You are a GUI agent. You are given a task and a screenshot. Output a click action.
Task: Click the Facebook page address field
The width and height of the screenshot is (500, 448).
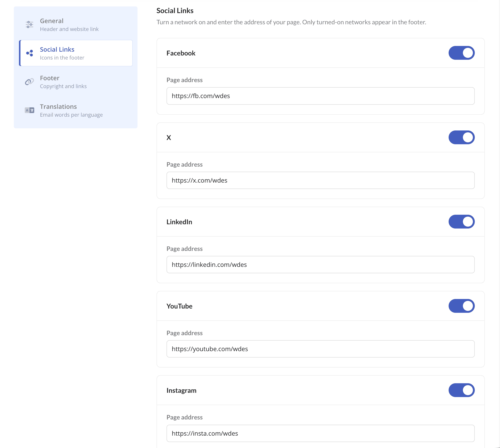point(320,96)
